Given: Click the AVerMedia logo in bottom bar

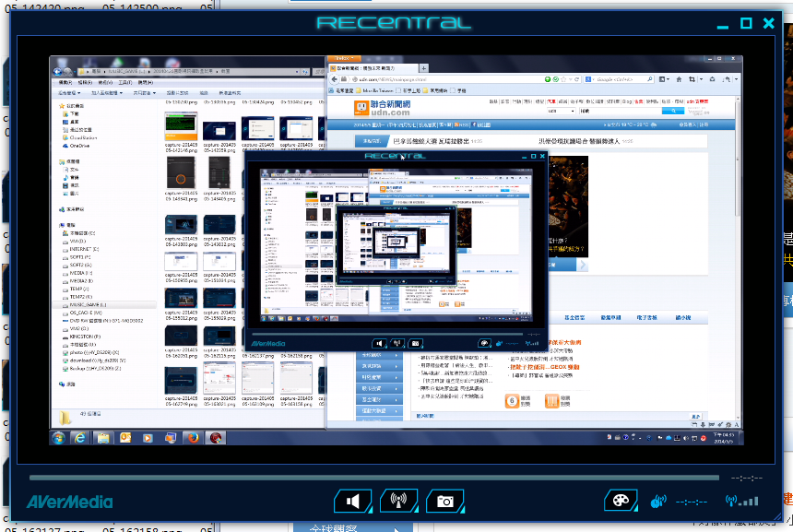Looking at the screenshot, I should point(70,502).
